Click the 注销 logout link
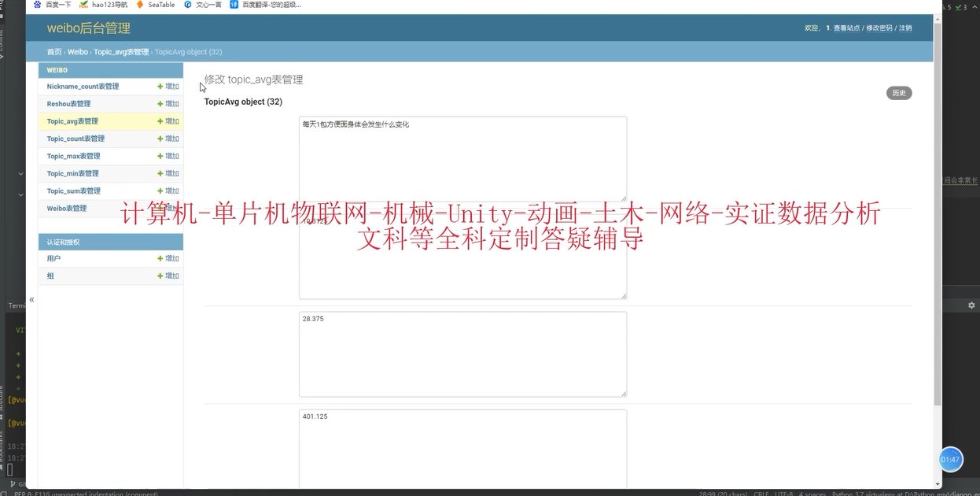The image size is (980, 496). [x=905, y=28]
